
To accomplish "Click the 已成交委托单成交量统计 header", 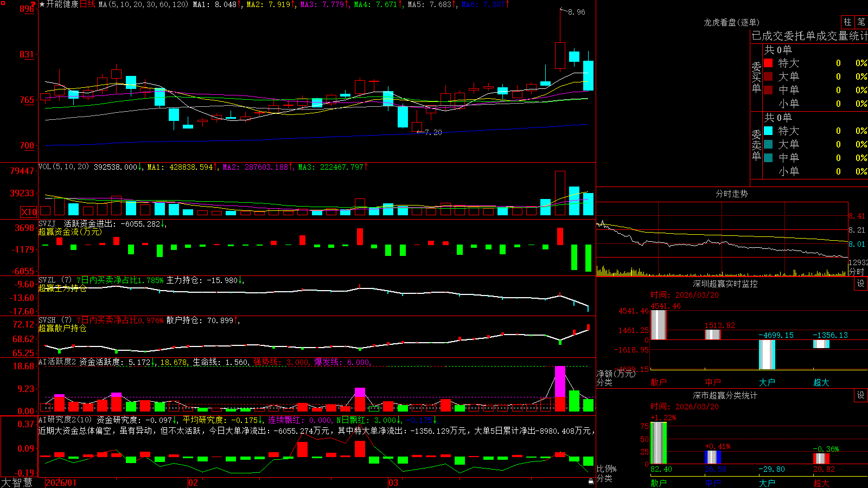I will [x=809, y=36].
